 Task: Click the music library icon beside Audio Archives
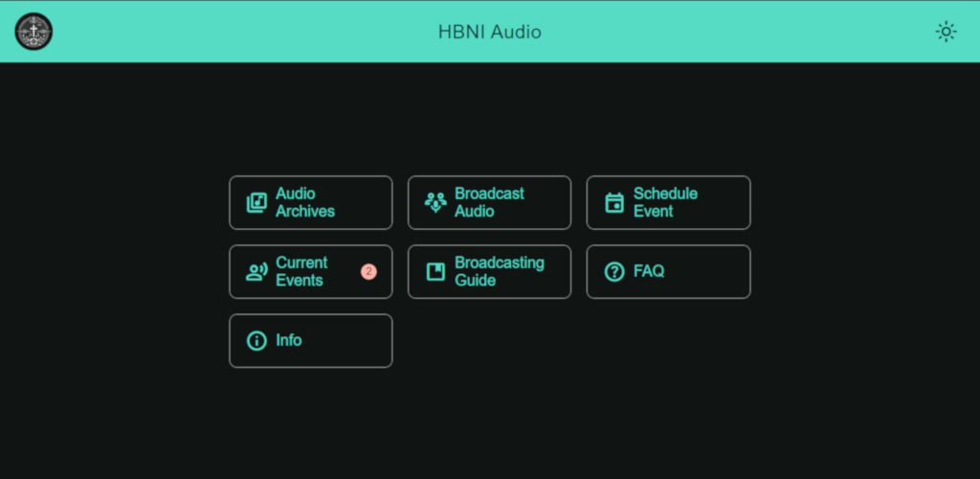click(x=256, y=202)
